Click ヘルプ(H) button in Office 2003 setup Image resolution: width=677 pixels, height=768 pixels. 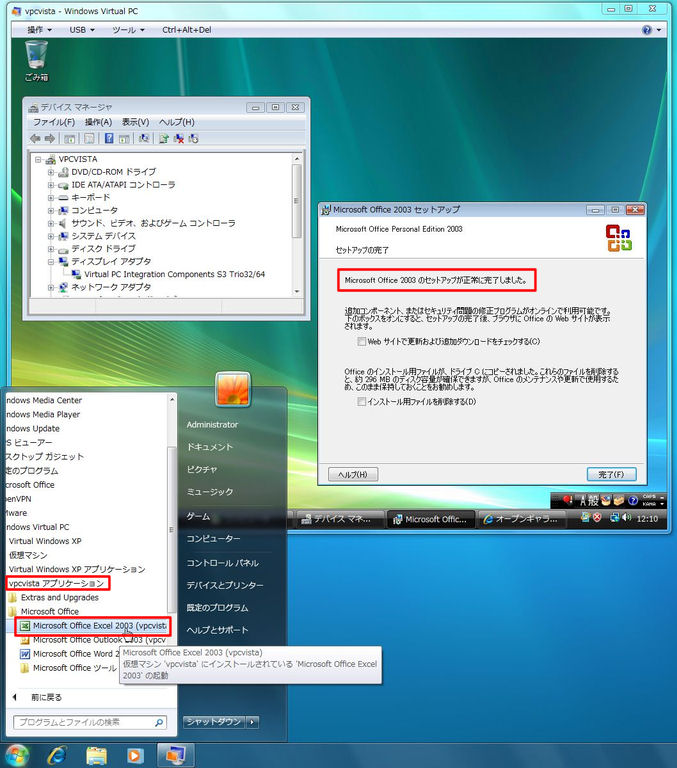(353, 474)
